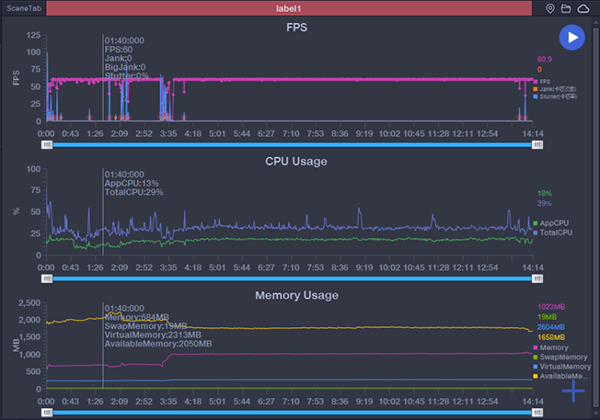Click the Memory Usage left range handle
The height and width of the screenshot is (420, 600).
[x=46, y=412]
